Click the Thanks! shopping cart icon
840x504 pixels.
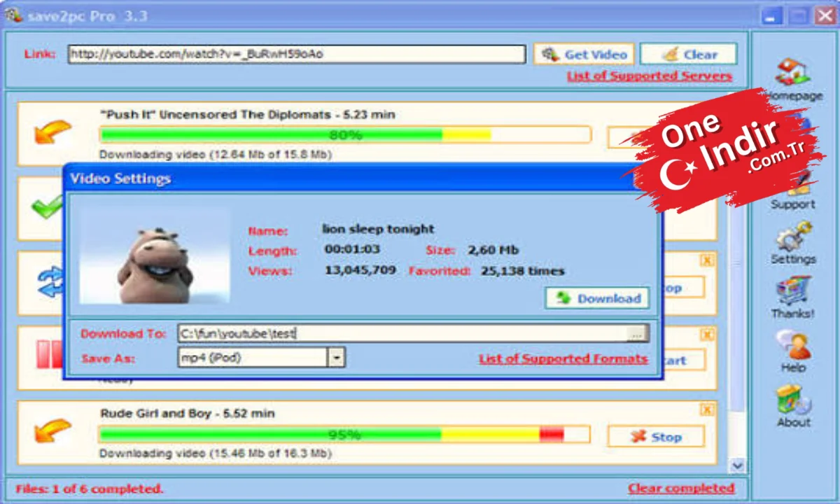(793, 291)
